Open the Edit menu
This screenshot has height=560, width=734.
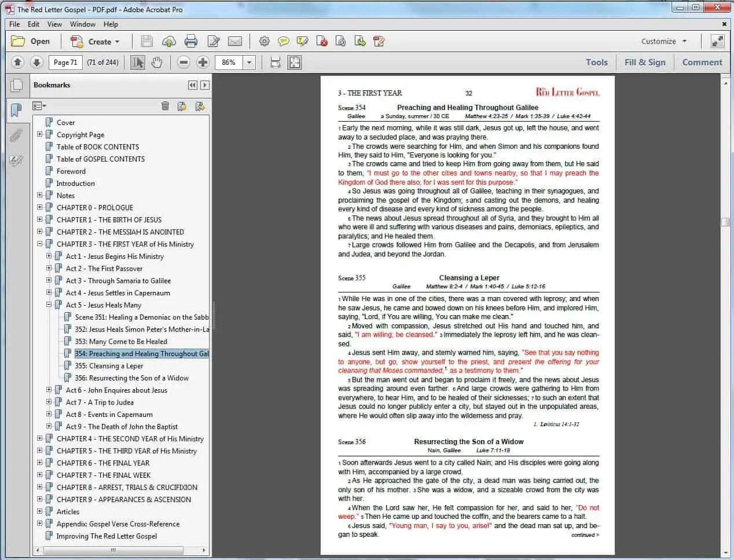(x=34, y=24)
